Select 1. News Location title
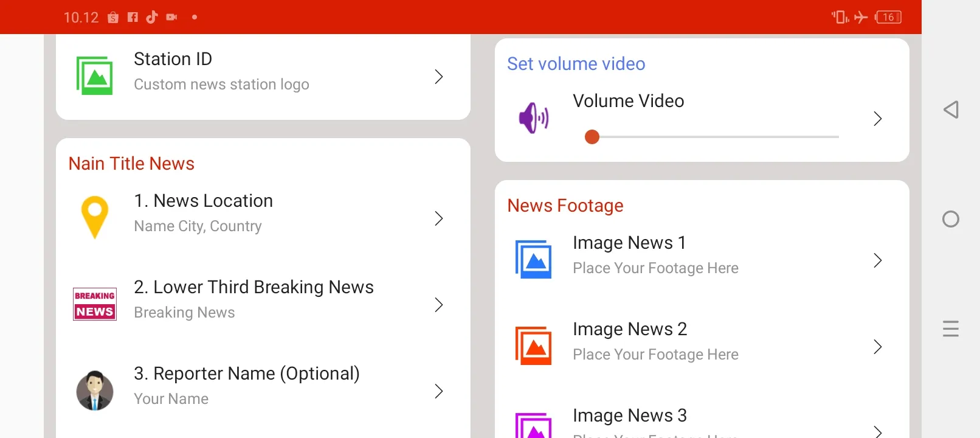This screenshot has height=438, width=980. [203, 201]
